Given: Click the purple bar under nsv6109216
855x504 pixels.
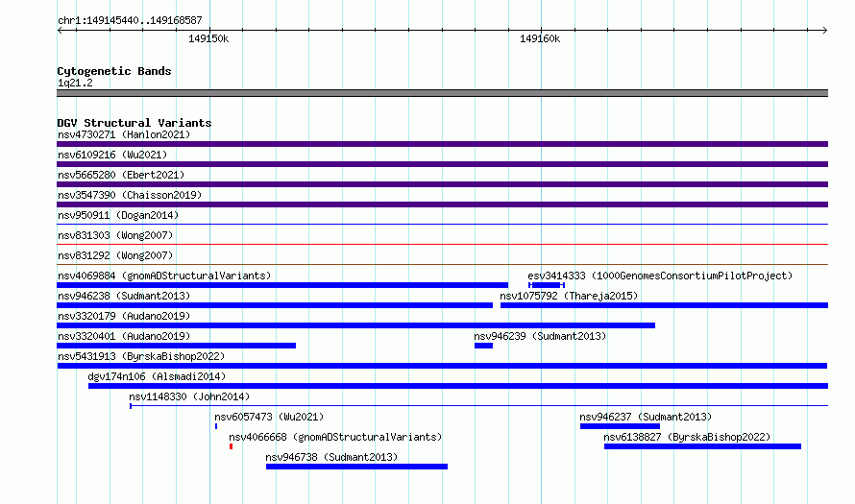Looking at the screenshot, I should [x=442, y=164].
